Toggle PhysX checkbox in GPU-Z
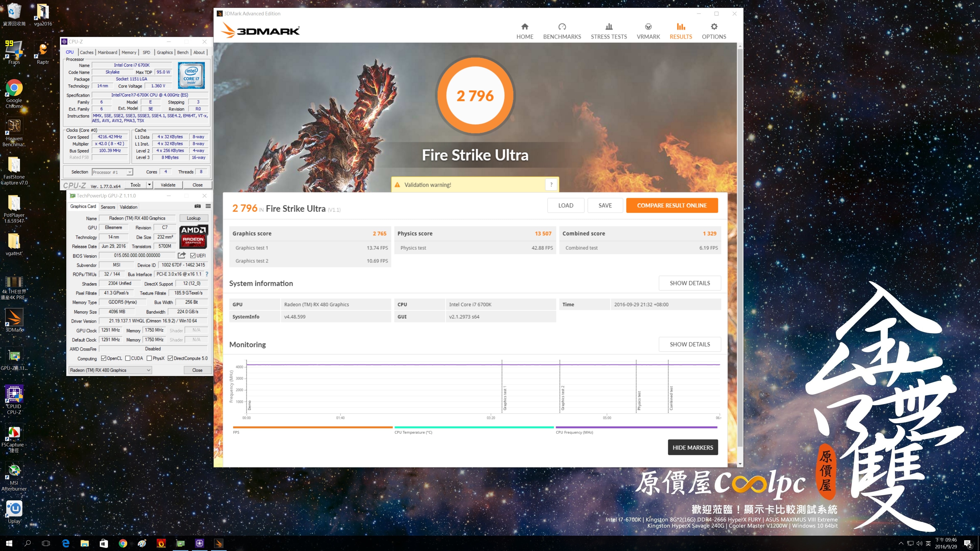The height and width of the screenshot is (551, 980). point(149,358)
